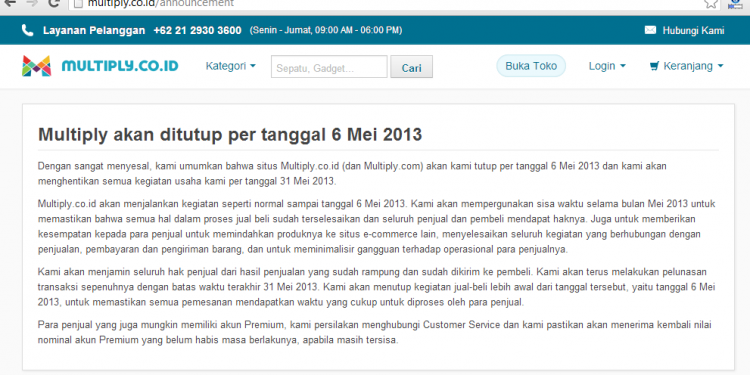
Task: Focus the Sepatu, Gadget search field
Action: coord(329,66)
